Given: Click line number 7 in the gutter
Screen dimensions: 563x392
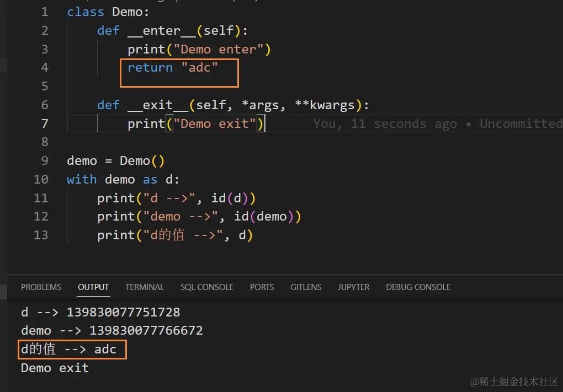Looking at the screenshot, I should point(45,123).
